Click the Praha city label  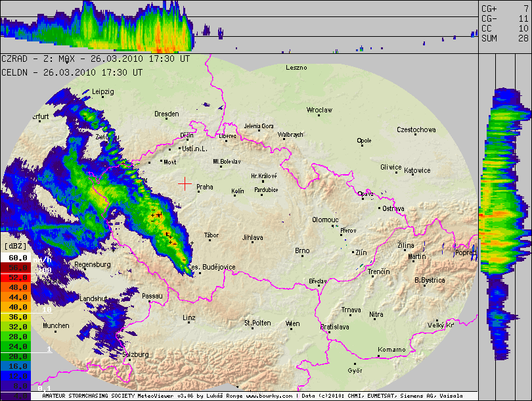point(205,187)
